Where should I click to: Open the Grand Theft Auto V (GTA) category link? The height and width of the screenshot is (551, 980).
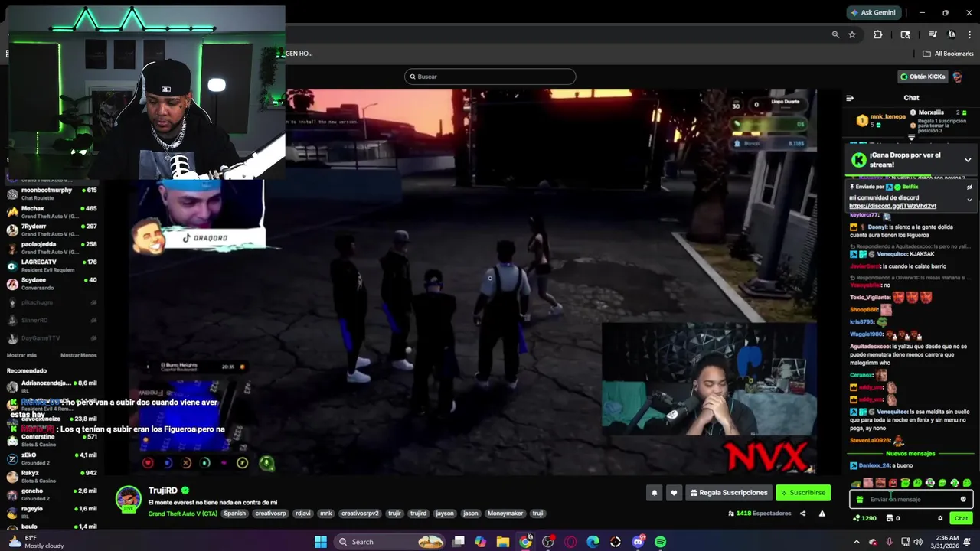183,514
